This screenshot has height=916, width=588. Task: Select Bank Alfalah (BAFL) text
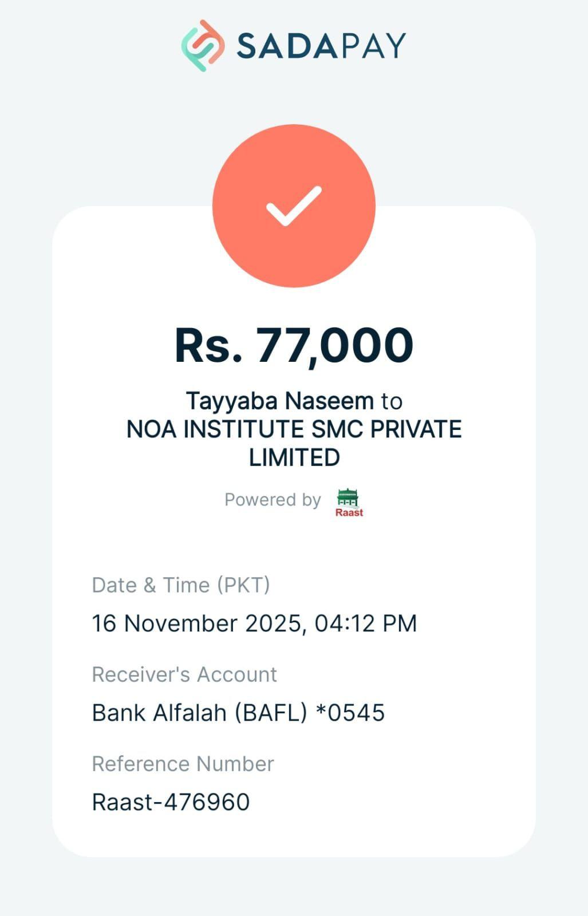(x=199, y=713)
